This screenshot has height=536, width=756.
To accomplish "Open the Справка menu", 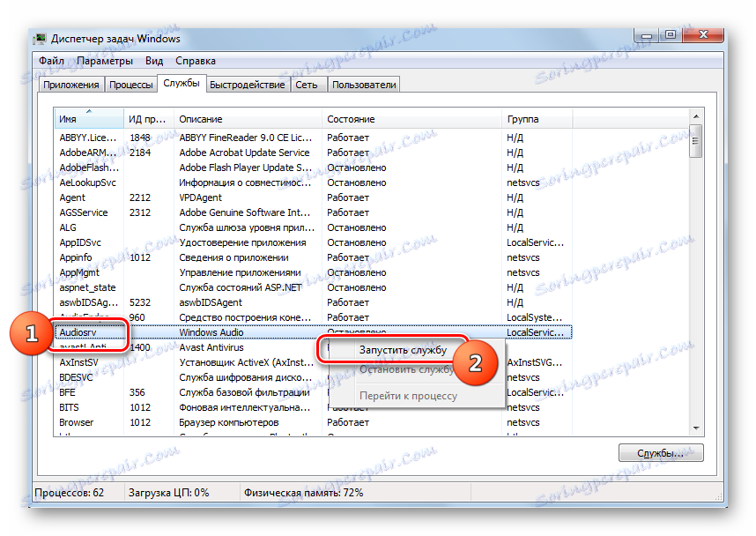I will (196, 61).
